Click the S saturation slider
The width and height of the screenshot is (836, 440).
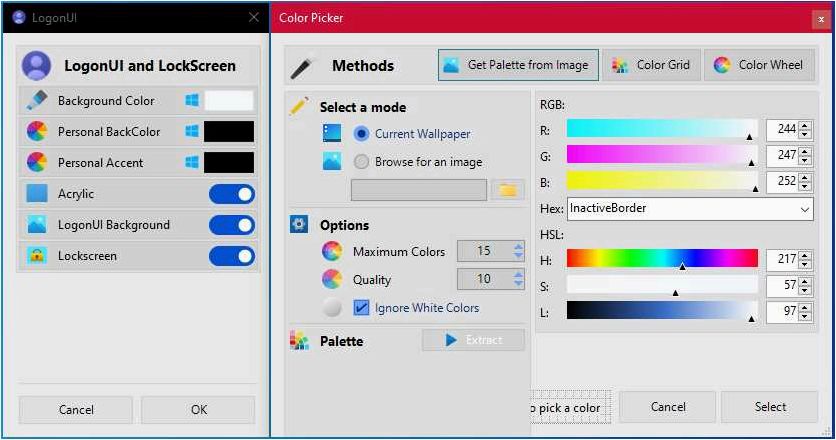pos(662,285)
